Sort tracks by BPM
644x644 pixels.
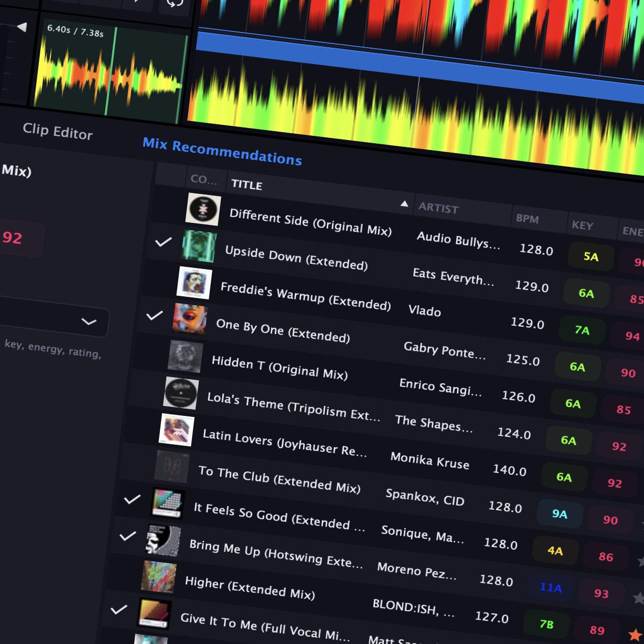(x=527, y=219)
